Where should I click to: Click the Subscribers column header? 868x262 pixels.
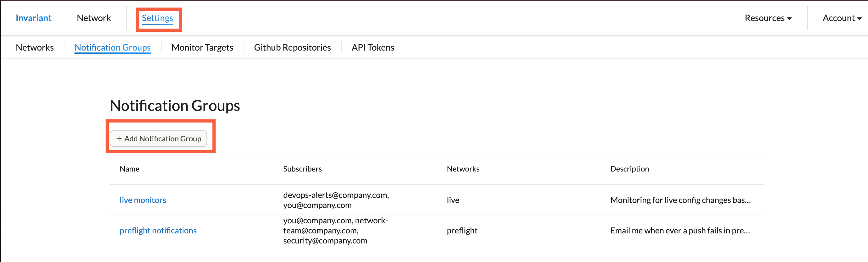(x=302, y=169)
